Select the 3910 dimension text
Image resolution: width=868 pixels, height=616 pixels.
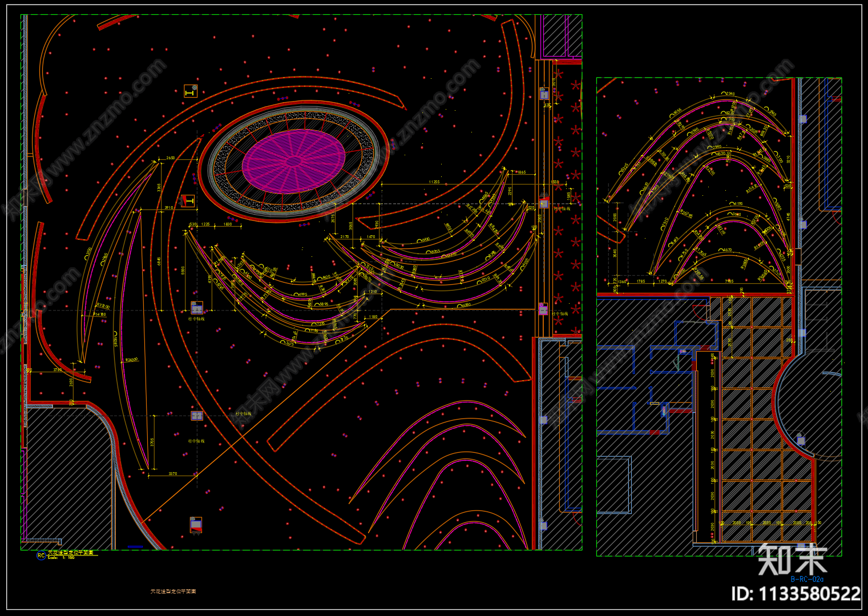click(x=169, y=208)
